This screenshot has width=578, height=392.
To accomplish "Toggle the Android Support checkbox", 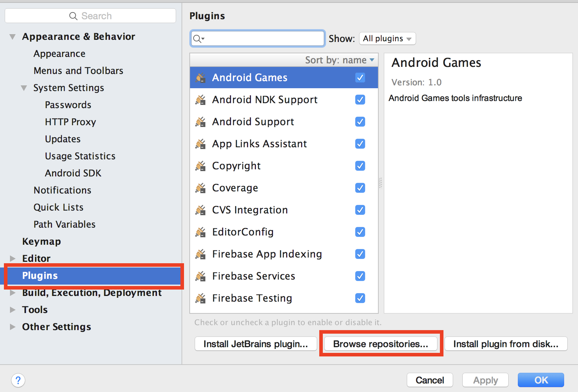I will (x=360, y=122).
